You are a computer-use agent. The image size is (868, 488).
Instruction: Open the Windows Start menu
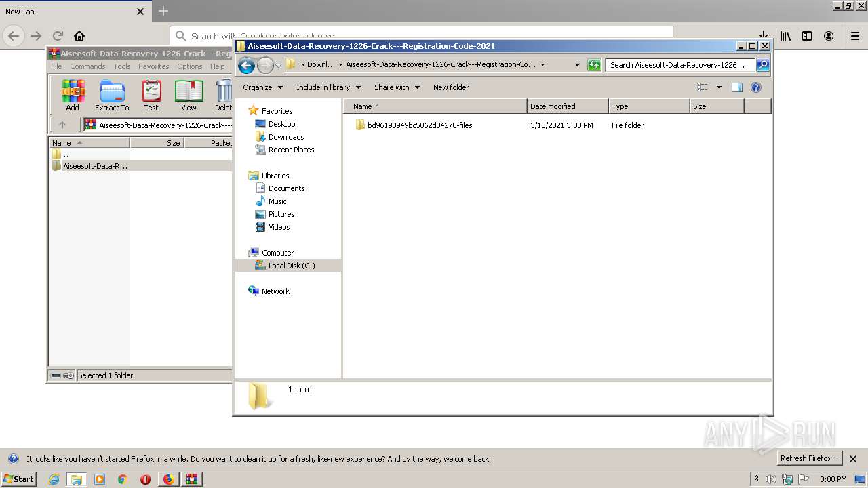tap(18, 479)
